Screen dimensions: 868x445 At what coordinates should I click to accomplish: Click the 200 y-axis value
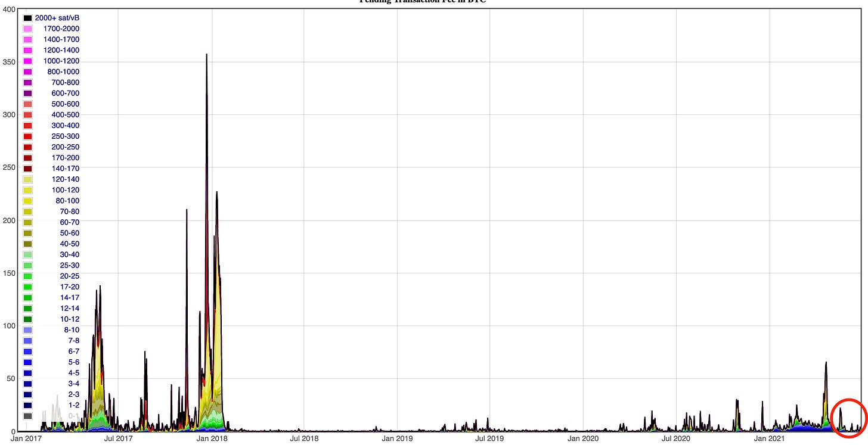pyautogui.click(x=9, y=220)
